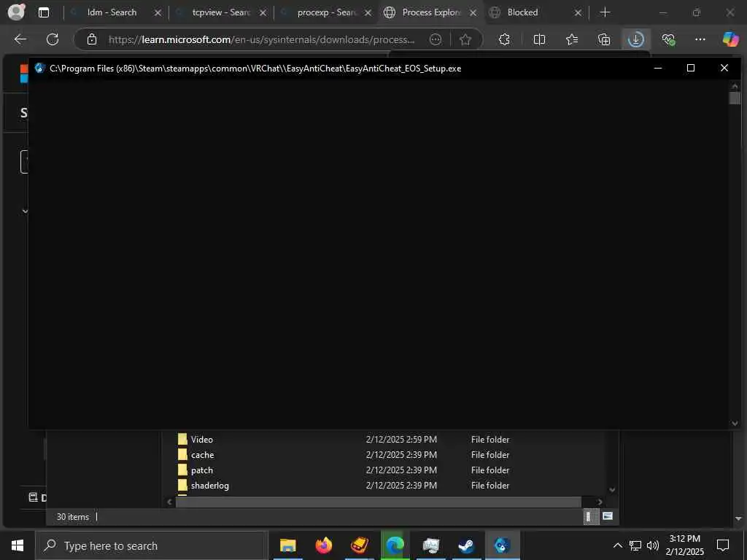Image resolution: width=747 pixels, height=560 pixels.
Task: Open the clock showing 3:12 PM
Action: (684, 545)
